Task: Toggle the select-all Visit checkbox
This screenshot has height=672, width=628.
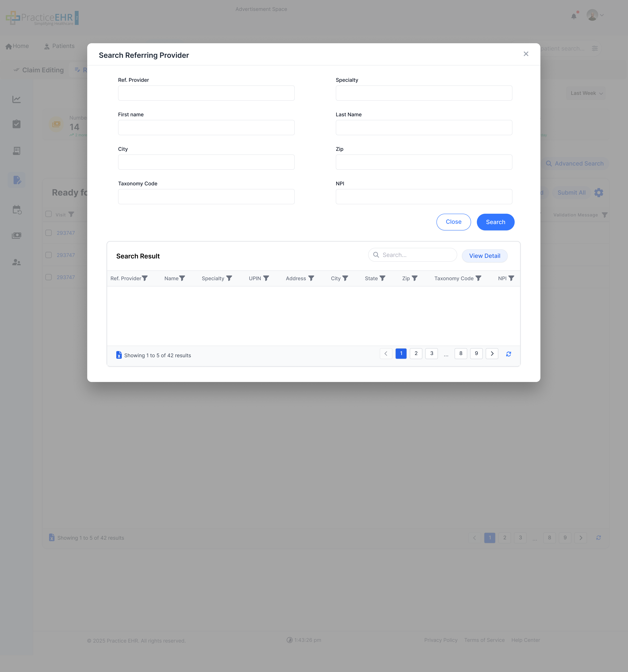Action: (49, 214)
